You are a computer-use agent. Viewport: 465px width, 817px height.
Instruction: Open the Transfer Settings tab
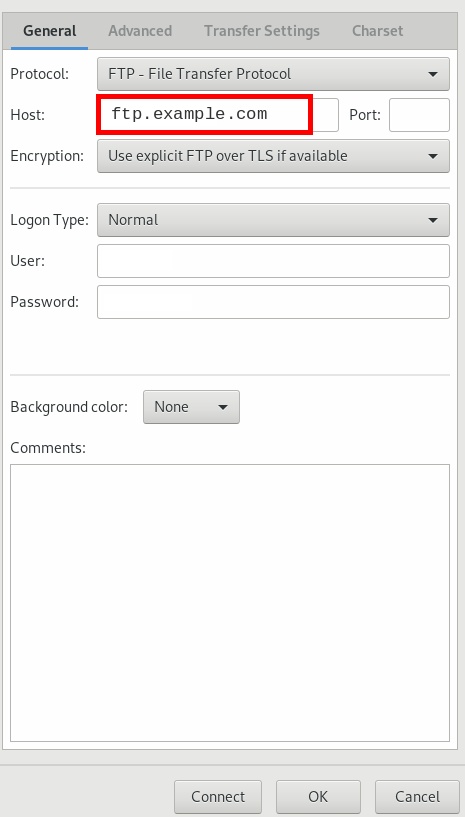[262, 31]
